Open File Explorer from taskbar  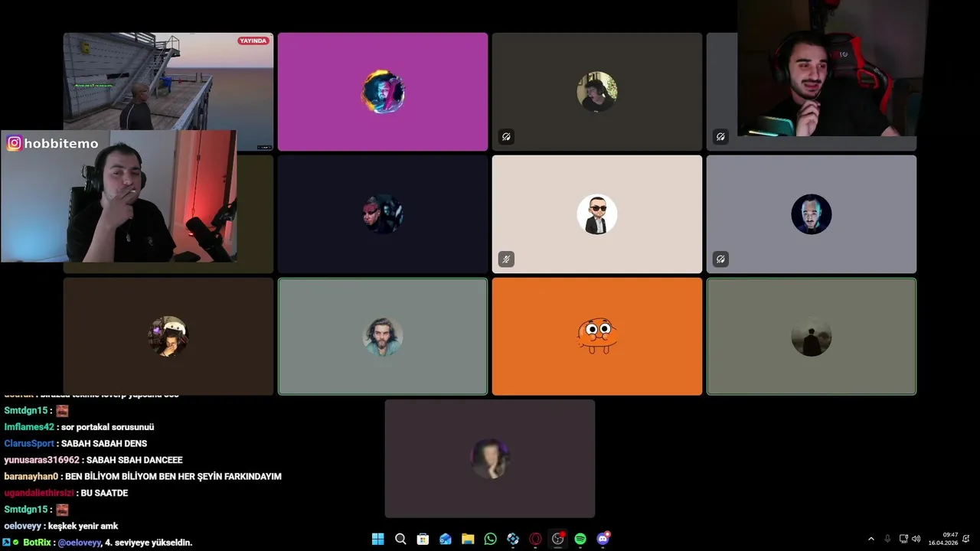[x=468, y=539]
